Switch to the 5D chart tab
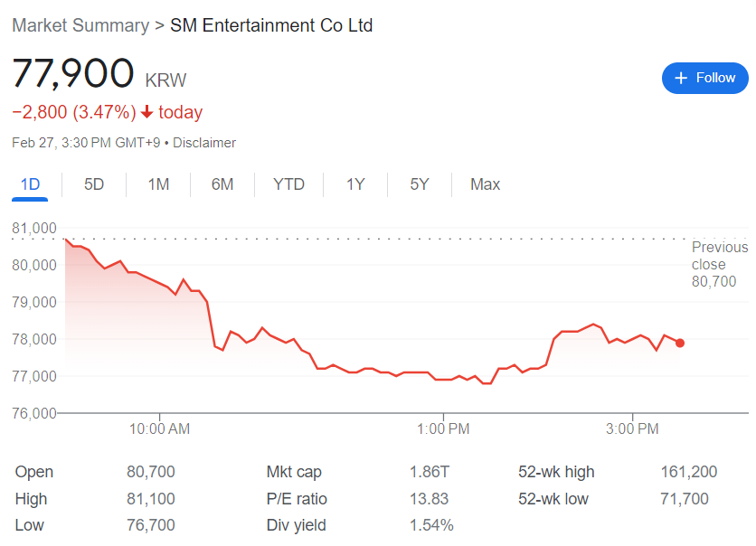The image size is (756, 546). pos(94,184)
